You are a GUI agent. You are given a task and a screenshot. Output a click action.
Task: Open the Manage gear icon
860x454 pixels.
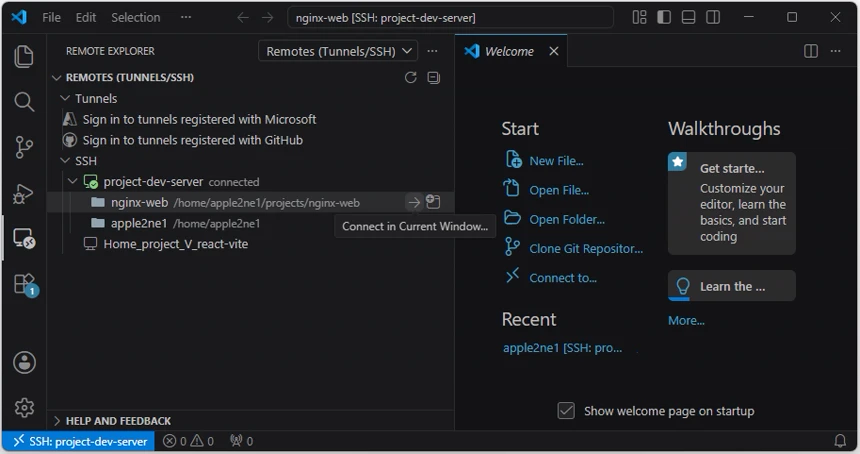[24, 407]
